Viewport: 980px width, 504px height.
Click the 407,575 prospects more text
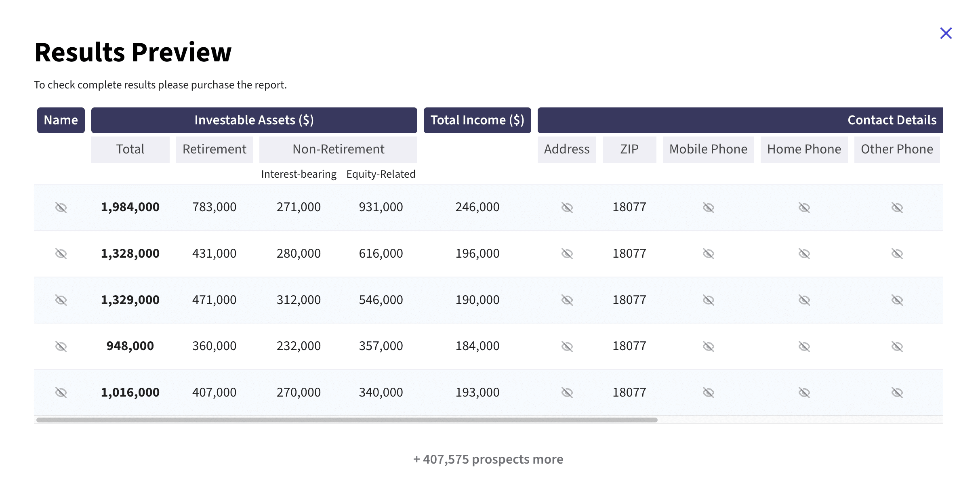488,460
